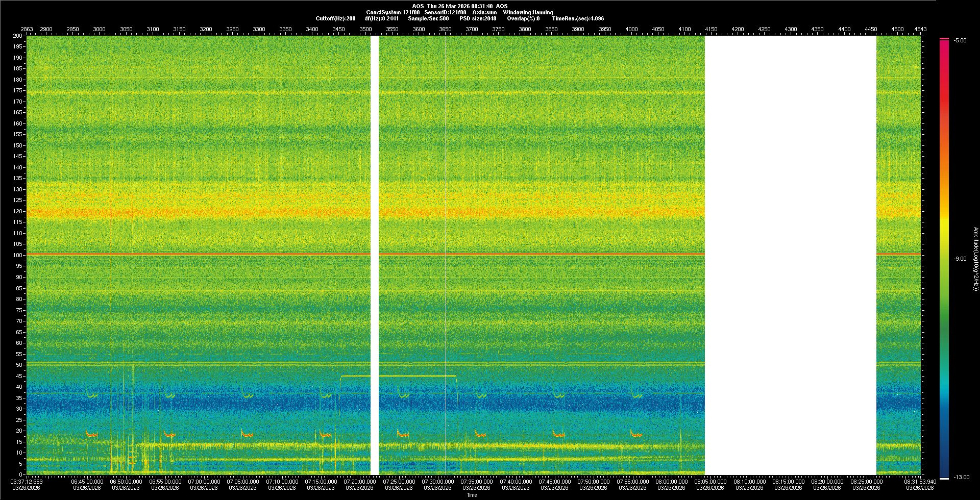Screen dimensions: 980x500
Task: Click the TimeRes.(sec):4.096 header text
Action: [578, 18]
